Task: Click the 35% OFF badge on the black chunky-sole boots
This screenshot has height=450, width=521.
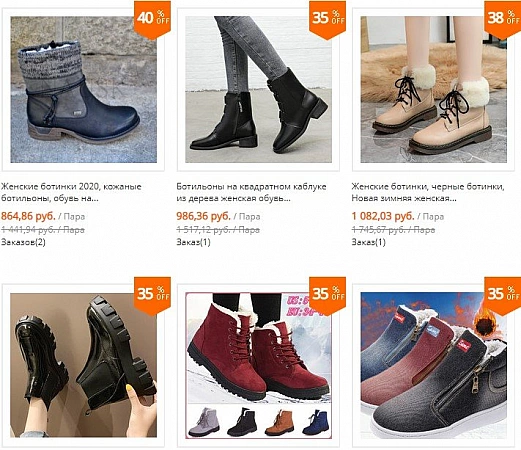Action: coord(152,296)
